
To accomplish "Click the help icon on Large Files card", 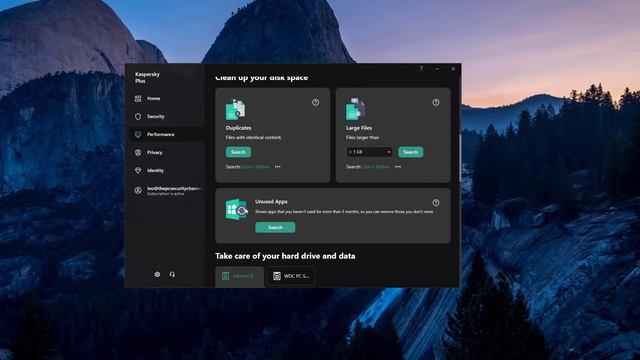I will pos(436,102).
